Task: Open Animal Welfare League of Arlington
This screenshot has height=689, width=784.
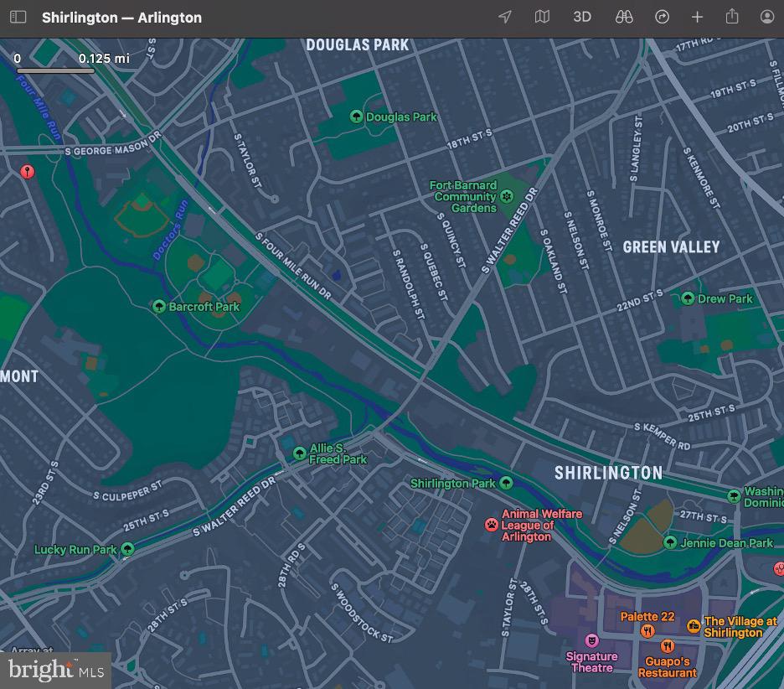Action: (x=491, y=525)
